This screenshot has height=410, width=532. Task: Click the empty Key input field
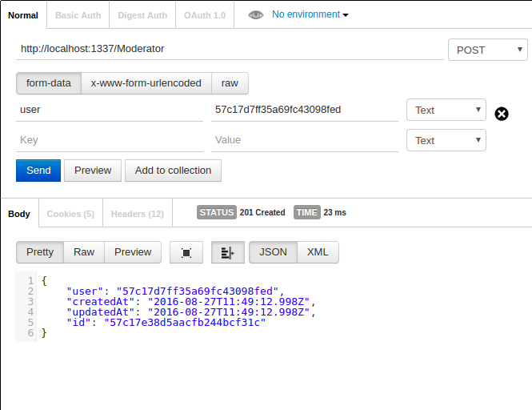pos(110,140)
